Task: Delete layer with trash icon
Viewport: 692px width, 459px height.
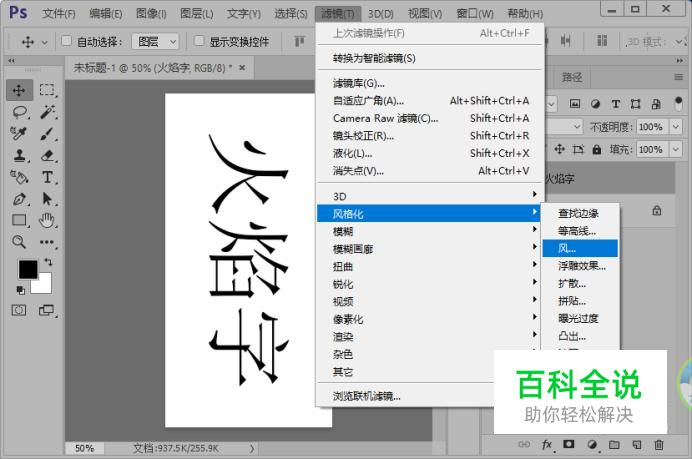Action: pos(659,444)
